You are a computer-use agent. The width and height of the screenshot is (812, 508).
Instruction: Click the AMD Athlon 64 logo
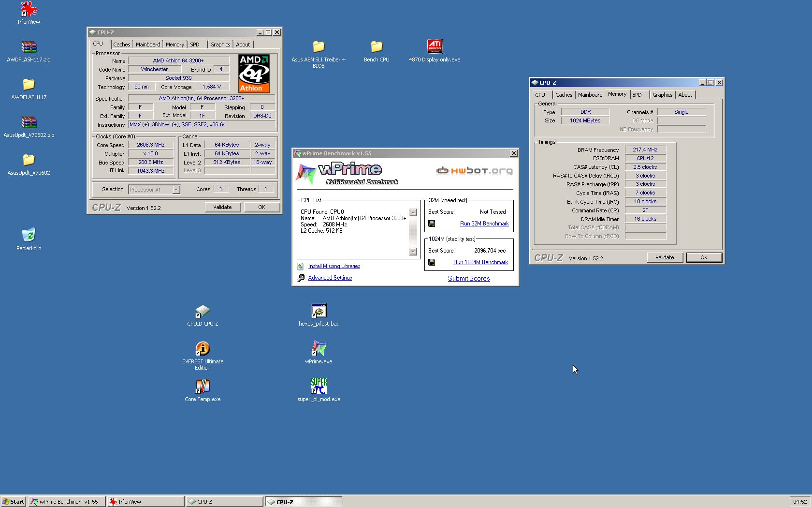coord(254,73)
